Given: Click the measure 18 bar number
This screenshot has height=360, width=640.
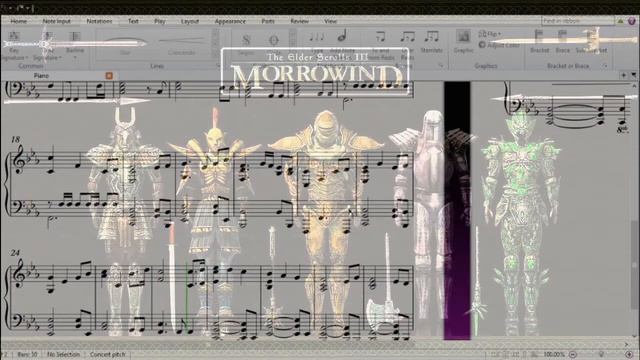Looking at the screenshot, I should (x=16, y=140).
